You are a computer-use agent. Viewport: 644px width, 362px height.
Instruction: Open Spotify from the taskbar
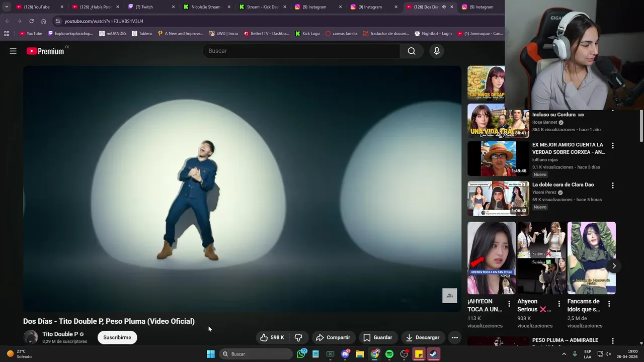(389, 354)
